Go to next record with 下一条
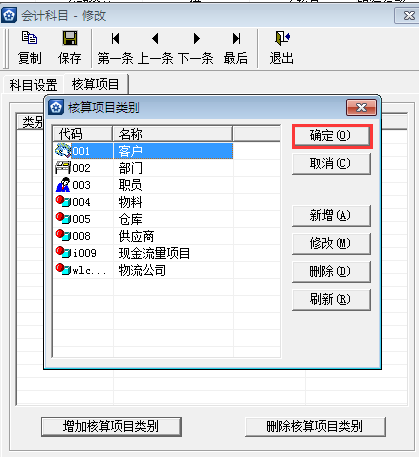 pyautogui.click(x=196, y=39)
